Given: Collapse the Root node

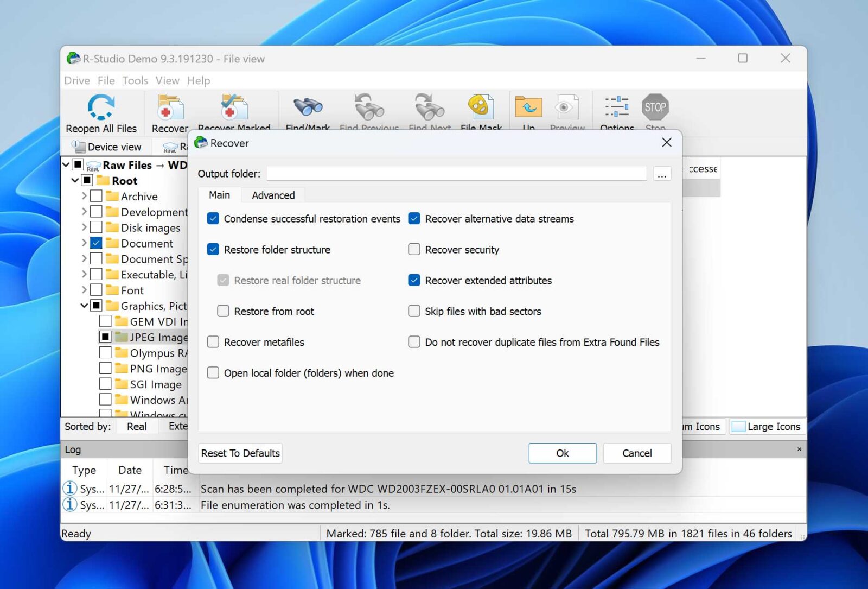Looking at the screenshot, I should pos(75,180).
